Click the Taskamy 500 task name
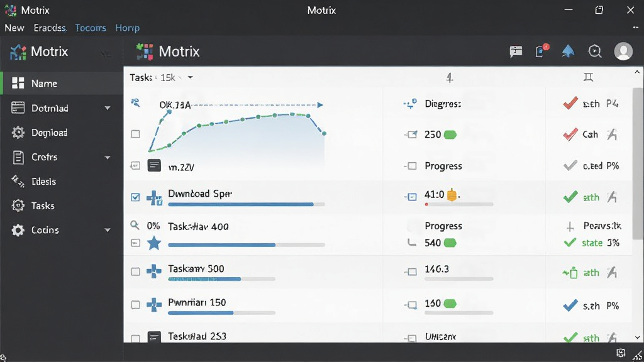The width and height of the screenshot is (644, 362). (x=196, y=269)
